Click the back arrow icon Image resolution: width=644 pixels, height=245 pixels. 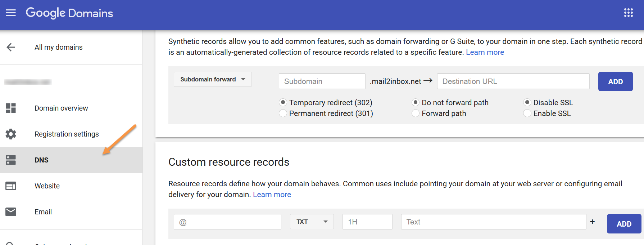tap(11, 47)
